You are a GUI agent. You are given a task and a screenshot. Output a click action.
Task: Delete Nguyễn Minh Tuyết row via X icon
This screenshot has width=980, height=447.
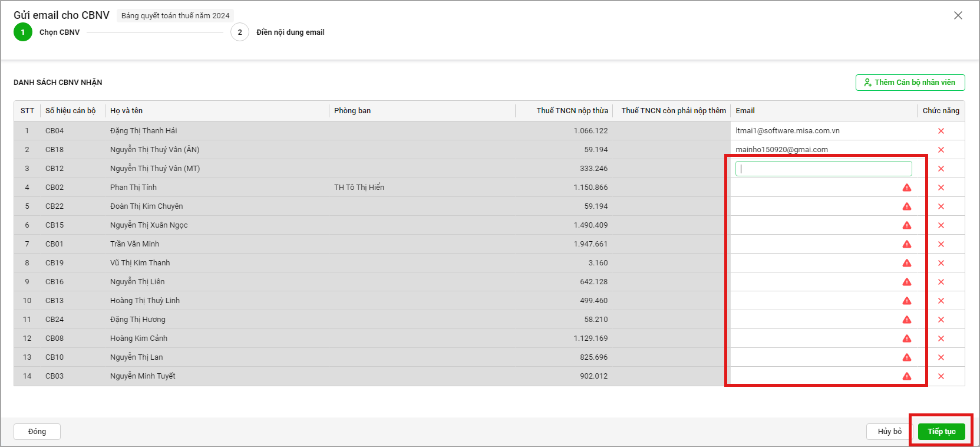941,376
